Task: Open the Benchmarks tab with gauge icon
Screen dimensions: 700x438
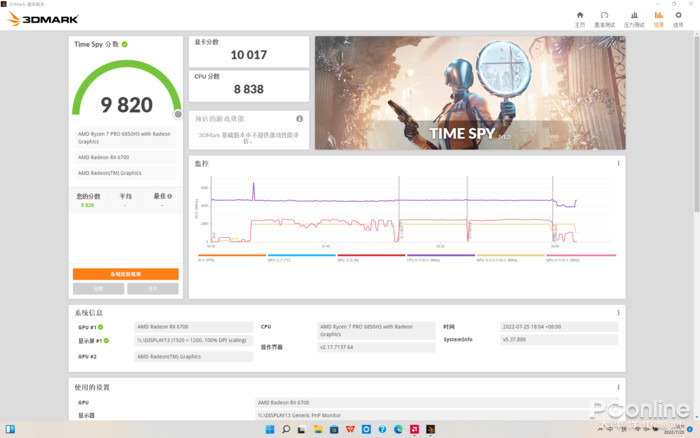Action: (x=604, y=19)
